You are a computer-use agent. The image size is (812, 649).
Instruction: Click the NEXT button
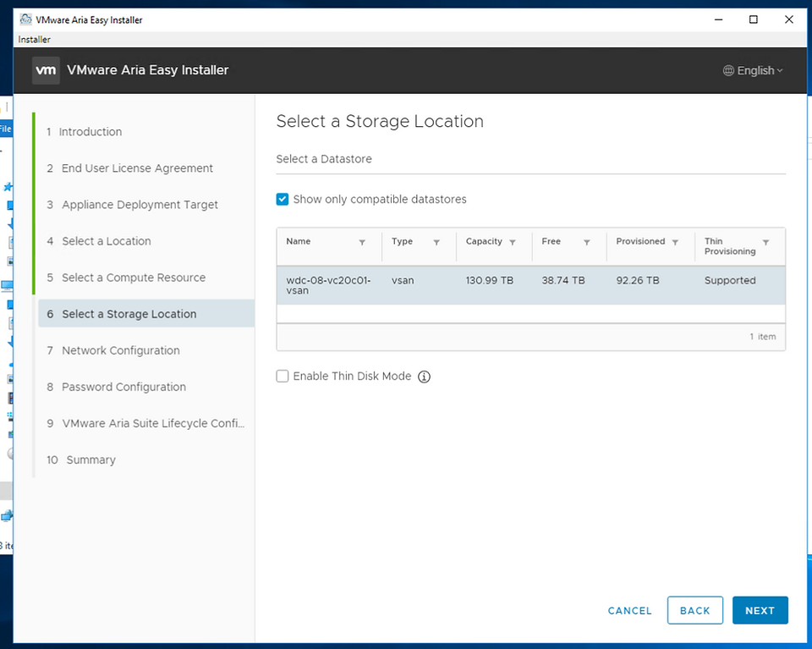pos(760,610)
